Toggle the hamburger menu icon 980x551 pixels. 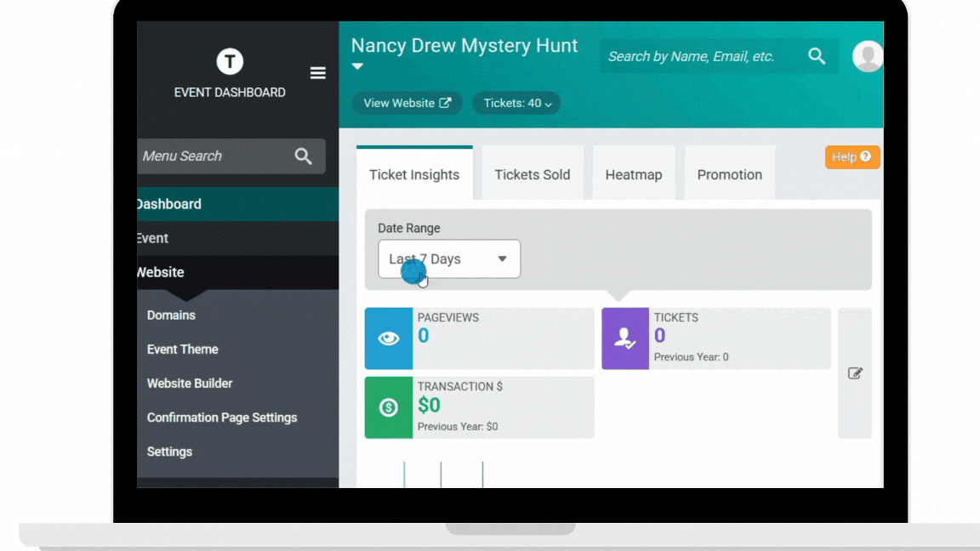[x=317, y=73]
